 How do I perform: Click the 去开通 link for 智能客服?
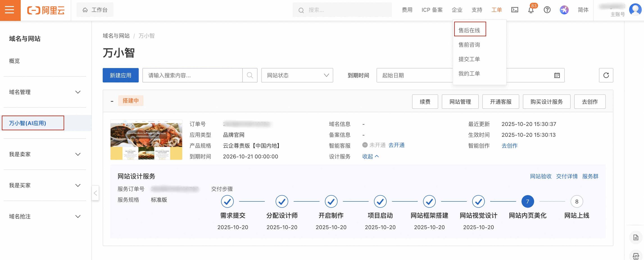pos(396,145)
